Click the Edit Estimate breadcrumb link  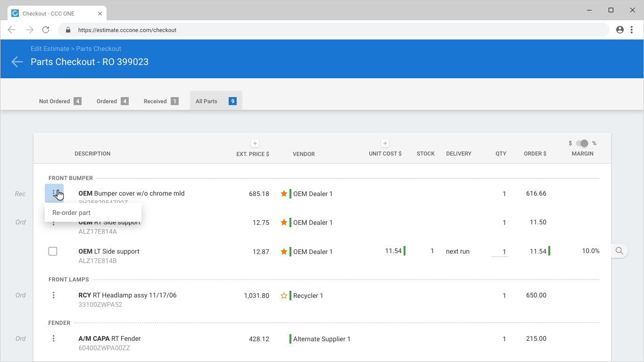50,49
